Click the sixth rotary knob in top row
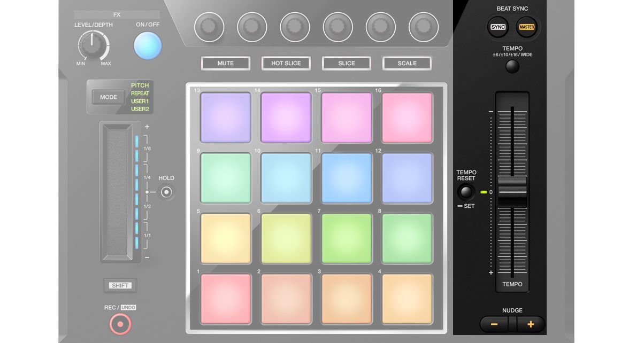The image size is (644, 343). click(x=423, y=27)
